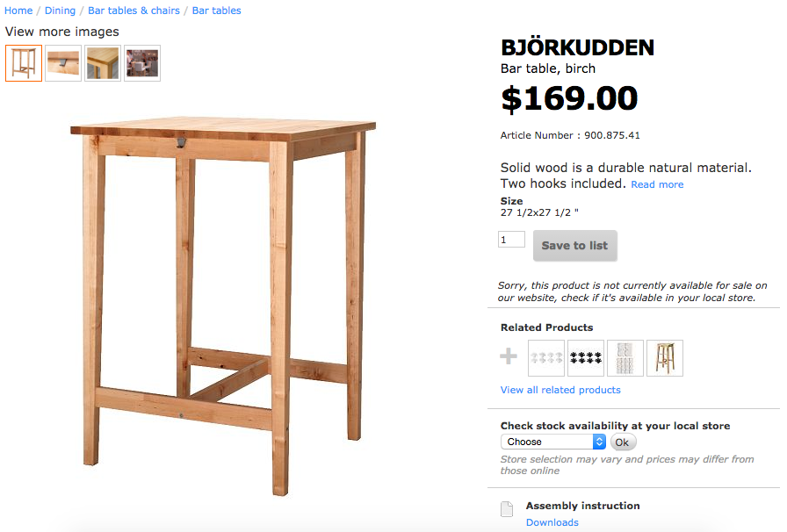Open the local store Choose dropdown

point(553,442)
